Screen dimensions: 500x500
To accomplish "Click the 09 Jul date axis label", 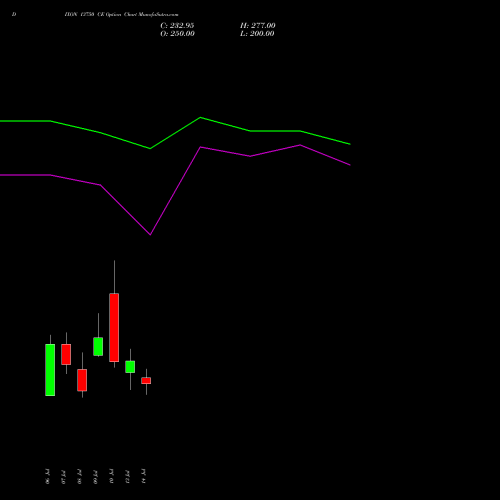I will [x=95, y=477].
